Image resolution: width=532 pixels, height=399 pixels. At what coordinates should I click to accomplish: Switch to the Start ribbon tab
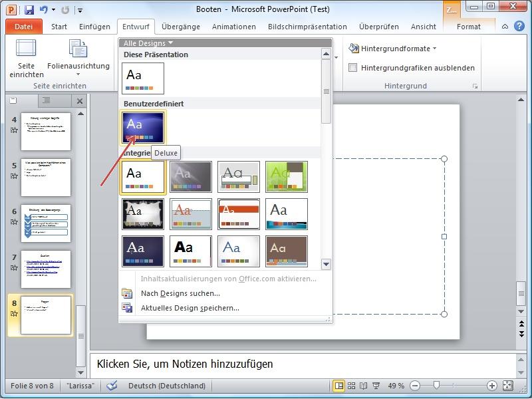point(59,27)
